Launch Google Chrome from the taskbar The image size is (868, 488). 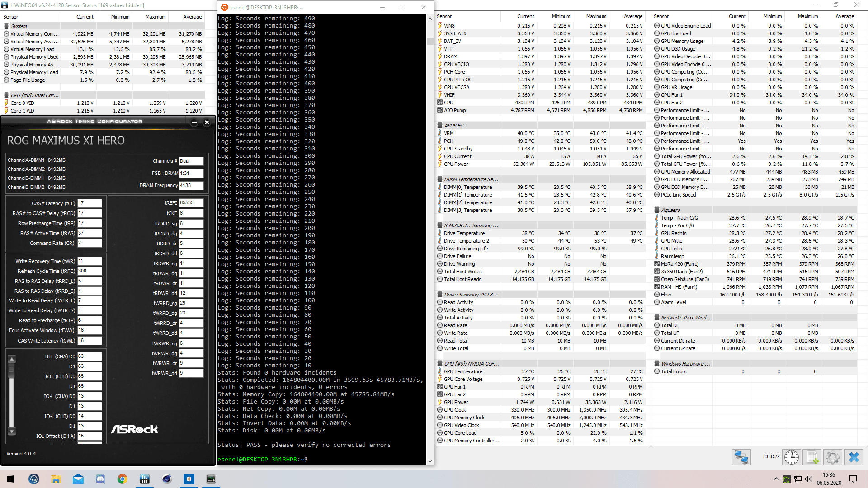(x=122, y=479)
